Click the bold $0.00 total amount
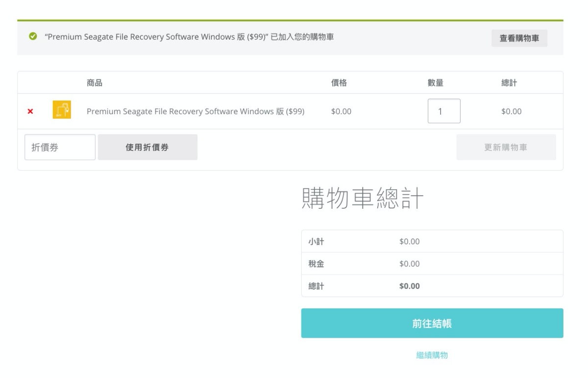 coord(410,286)
